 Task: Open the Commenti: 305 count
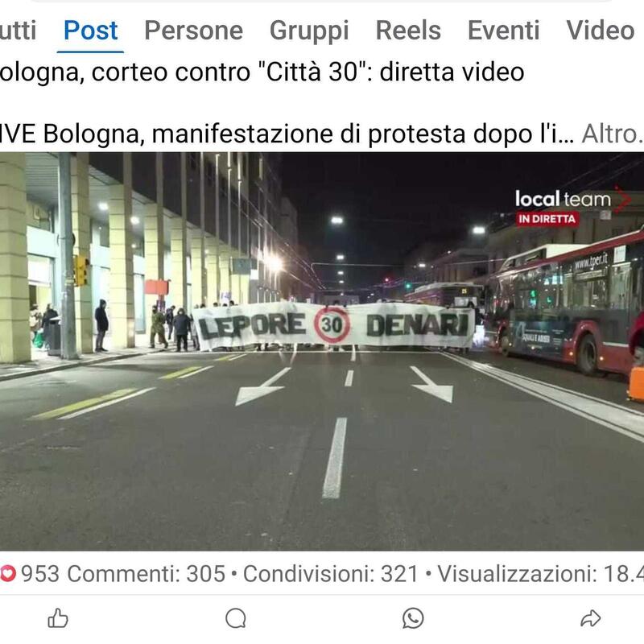(147, 573)
